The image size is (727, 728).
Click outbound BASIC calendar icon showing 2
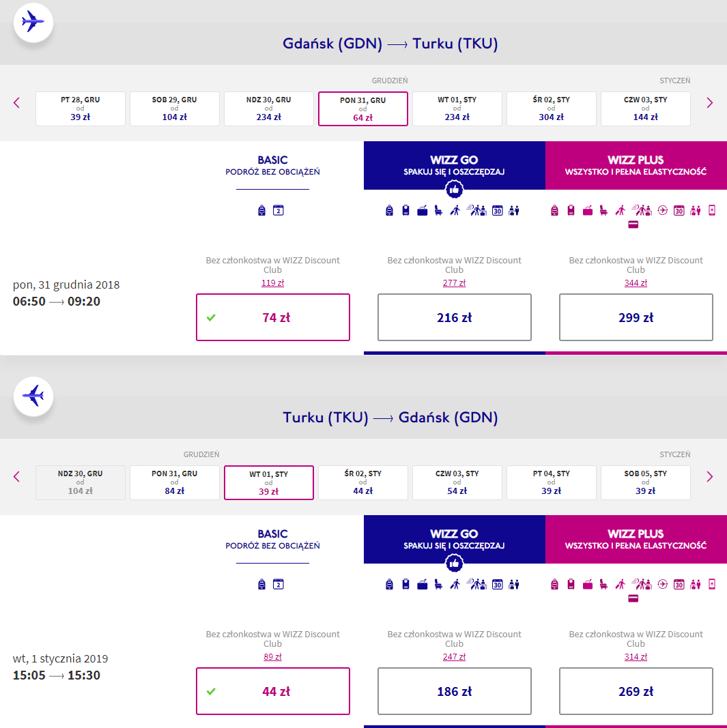coord(278,210)
